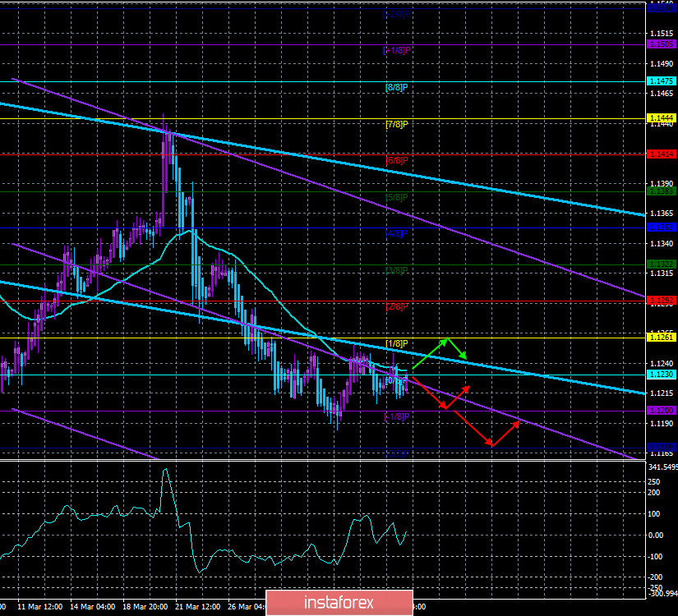Click the 1.1353 blue price tag

(x=661, y=228)
